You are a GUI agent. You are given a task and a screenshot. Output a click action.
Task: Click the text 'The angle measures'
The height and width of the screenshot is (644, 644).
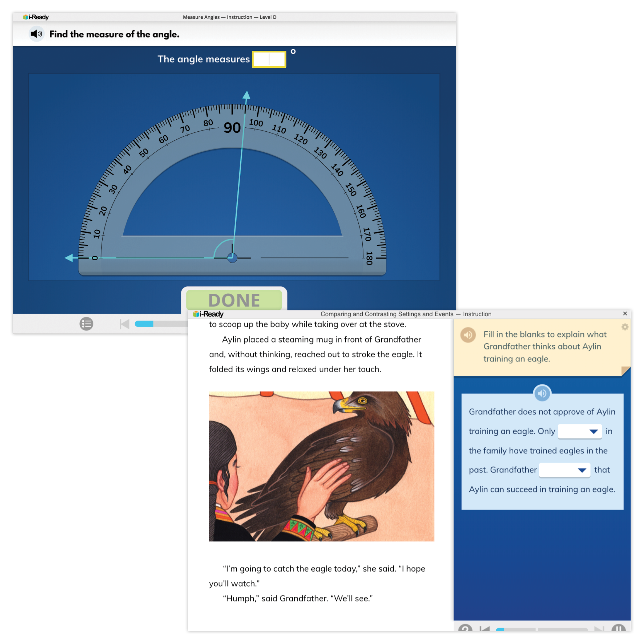pyautogui.click(x=203, y=59)
